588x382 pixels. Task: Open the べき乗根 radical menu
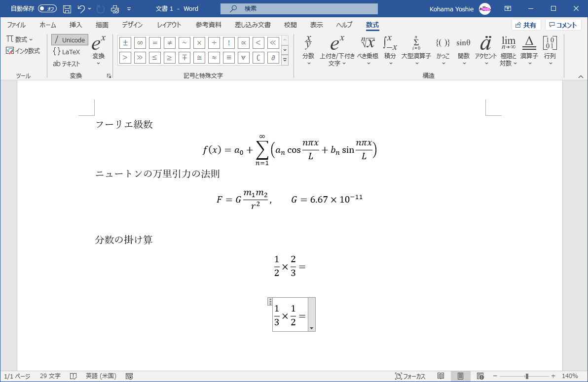click(x=368, y=51)
